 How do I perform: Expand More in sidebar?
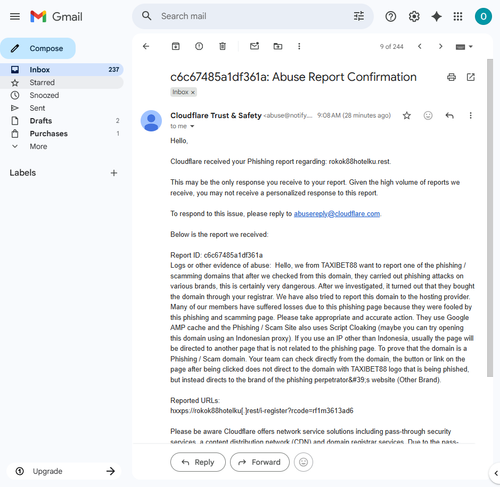click(x=38, y=146)
